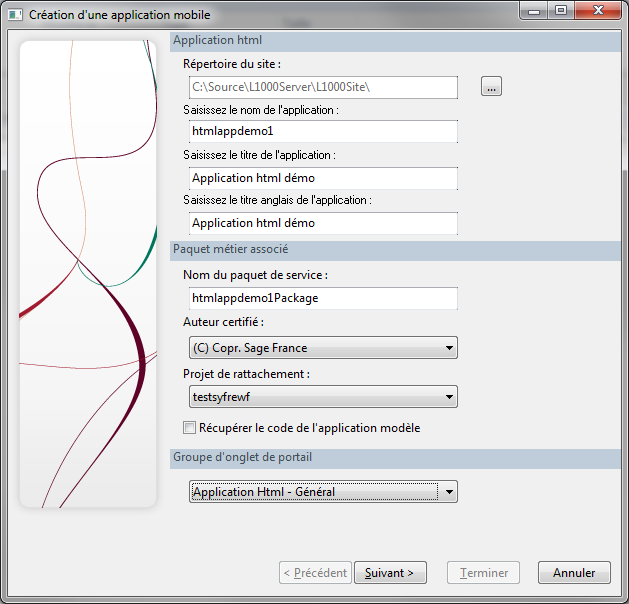This screenshot has height=604, width=629.
Task: Click the Application html section header
Action: (395, 41)
